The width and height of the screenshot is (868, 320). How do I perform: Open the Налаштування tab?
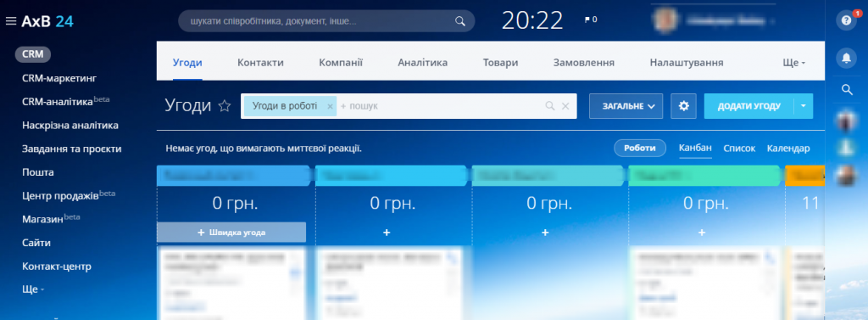tap(687, 63)
